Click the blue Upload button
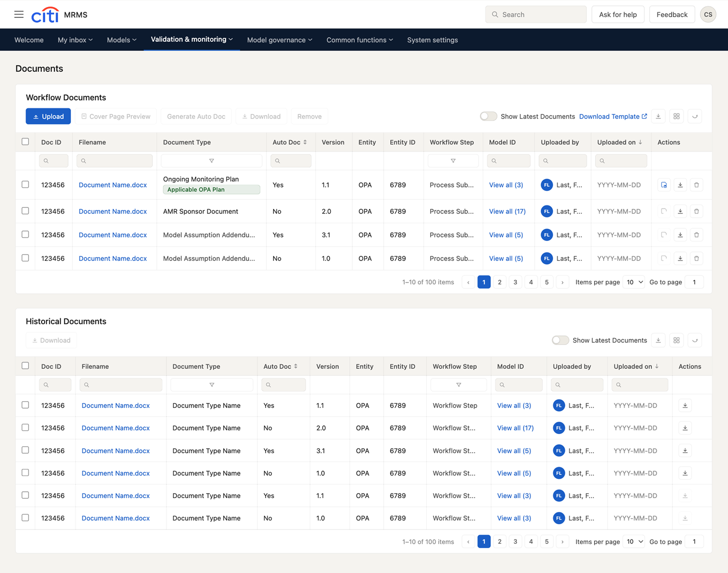Viewport: 728px width, 573px height. (48, 116)
